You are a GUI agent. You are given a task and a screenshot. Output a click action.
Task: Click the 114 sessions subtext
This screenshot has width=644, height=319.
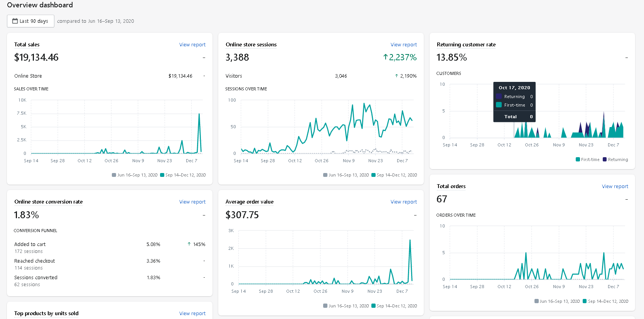click(29, 268)
